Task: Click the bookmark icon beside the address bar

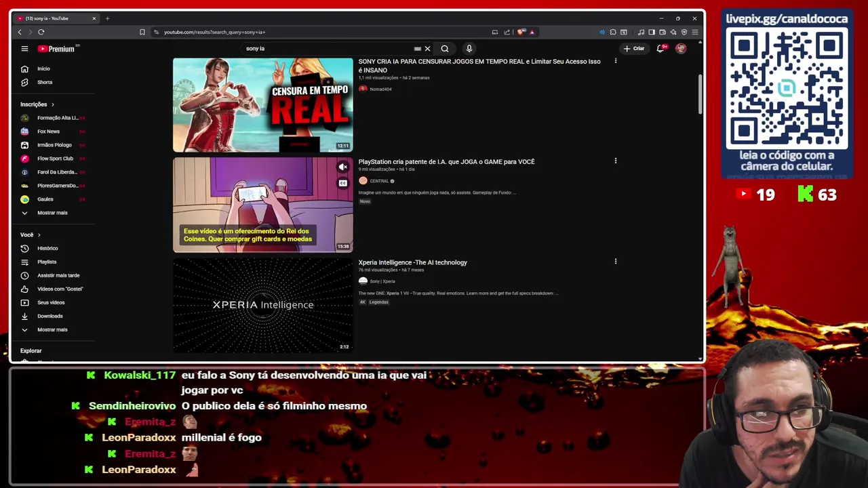Action: pyautogui.click(x=142, y=32)
